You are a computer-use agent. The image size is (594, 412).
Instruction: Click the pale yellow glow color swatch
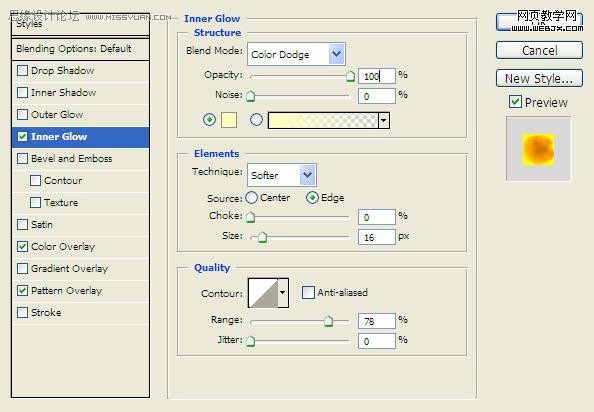coord(229,120)
